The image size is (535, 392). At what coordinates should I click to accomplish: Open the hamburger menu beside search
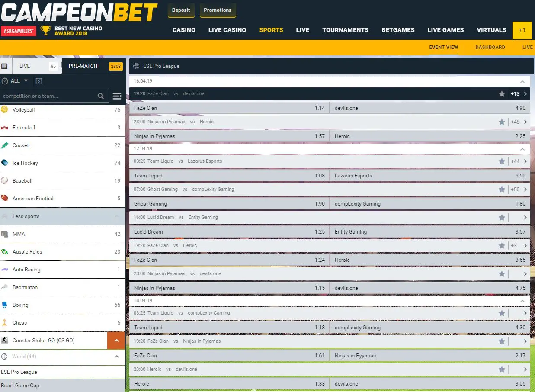(117, 96)
